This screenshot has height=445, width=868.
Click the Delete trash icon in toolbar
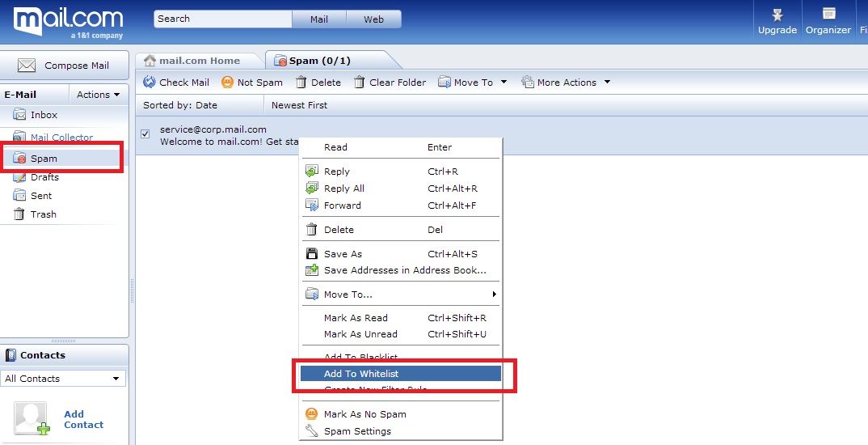click(301, 82)
